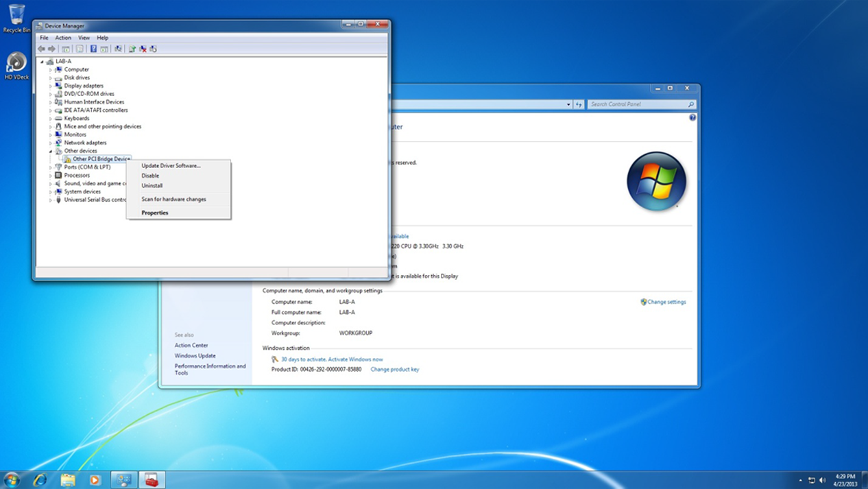The width and height of the screenshot is (868, 489).
Task: Select the Human Interface Devices item
Action: click(94, 102)
